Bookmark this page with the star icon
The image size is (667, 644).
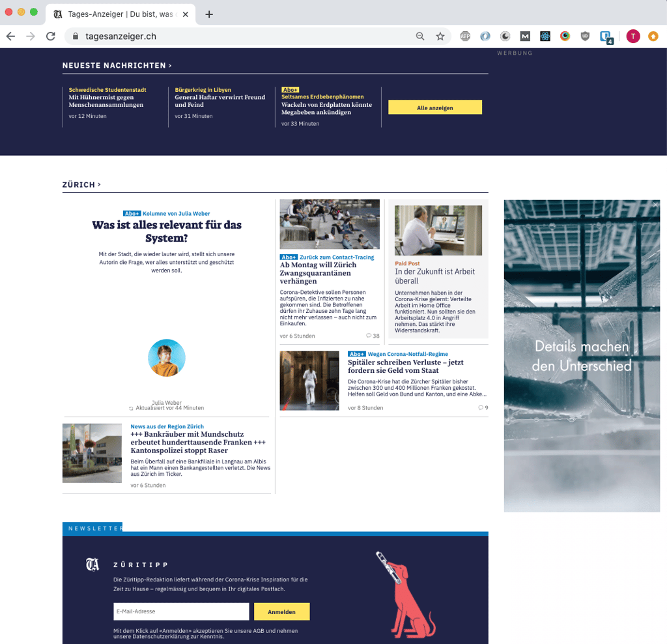pyautogui.click(x=440, y=37)
